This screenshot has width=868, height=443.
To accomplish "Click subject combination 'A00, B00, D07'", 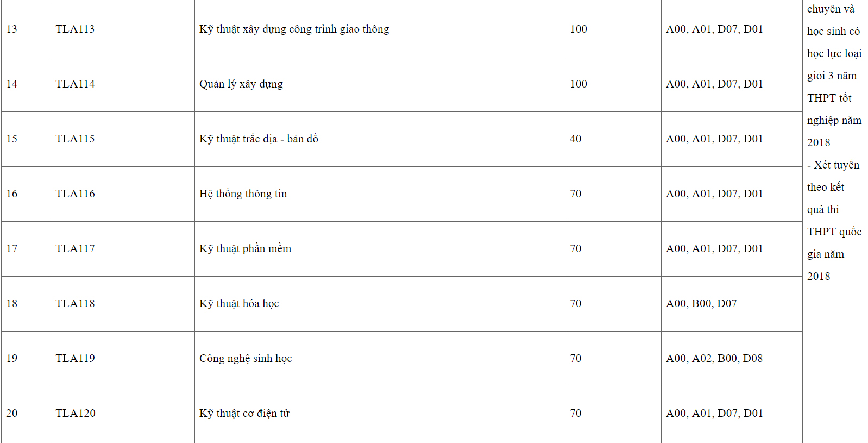I will [701, 304].
